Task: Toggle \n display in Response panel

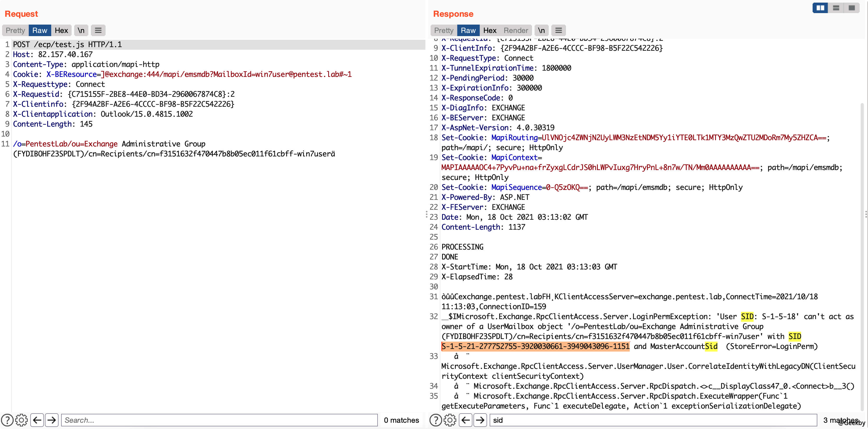Action: pos(541,30)
